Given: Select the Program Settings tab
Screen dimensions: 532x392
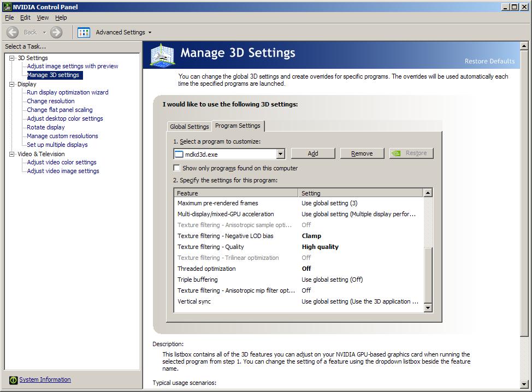Looking at the screenshot, I should pyautogui.click(x=238, y=126).
